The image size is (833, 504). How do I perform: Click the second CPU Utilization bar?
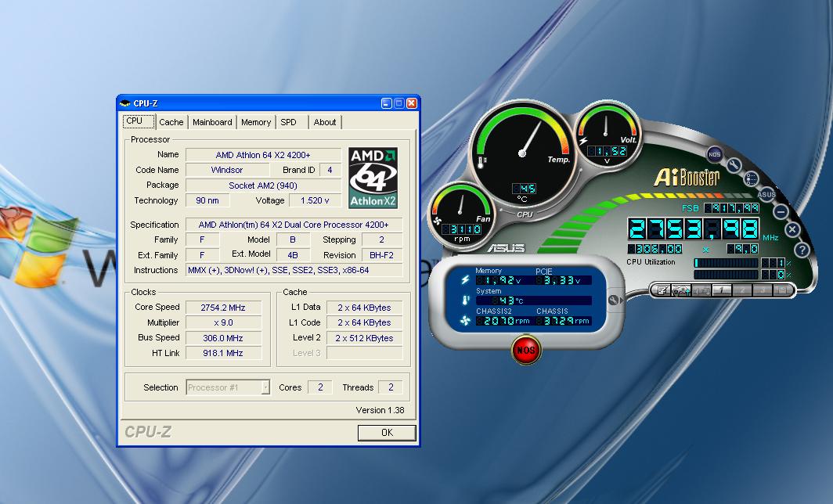point(727,275)
